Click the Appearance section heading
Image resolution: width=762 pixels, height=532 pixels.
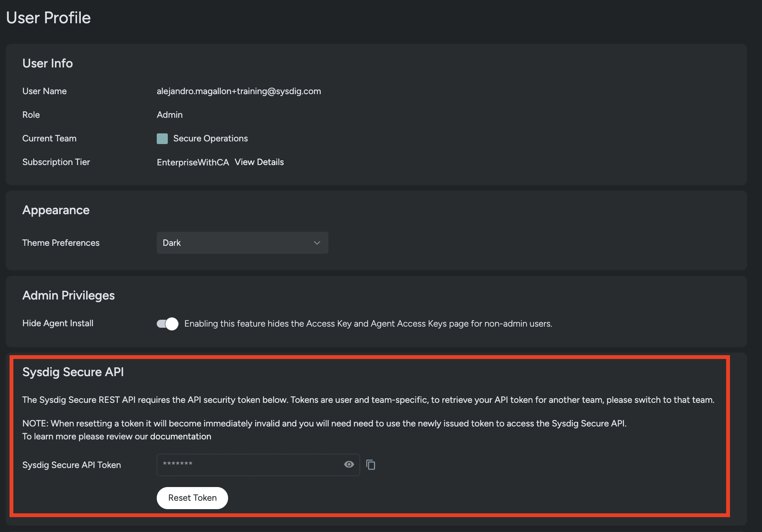(x=56, y=210)
